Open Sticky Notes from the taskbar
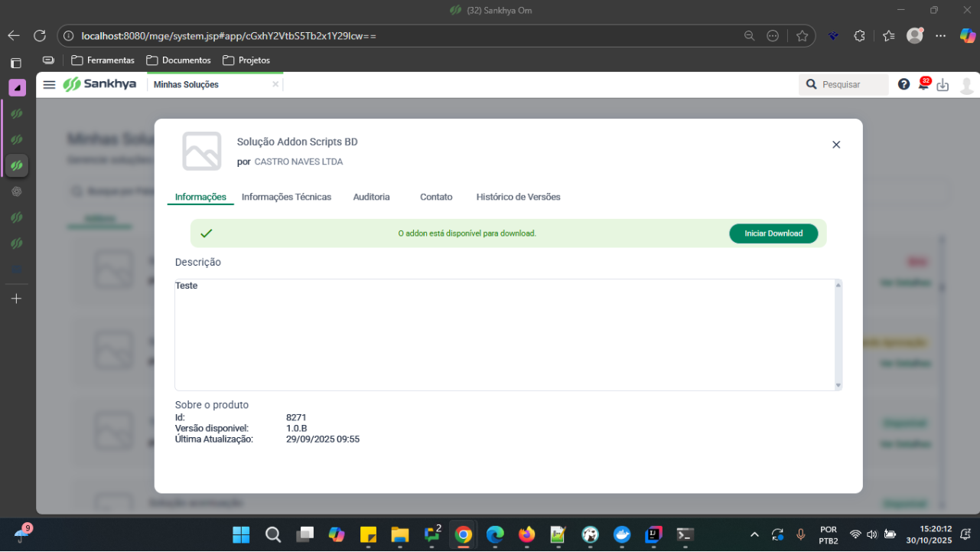Viewport: 980px width, 552px height. click(368, 534)
